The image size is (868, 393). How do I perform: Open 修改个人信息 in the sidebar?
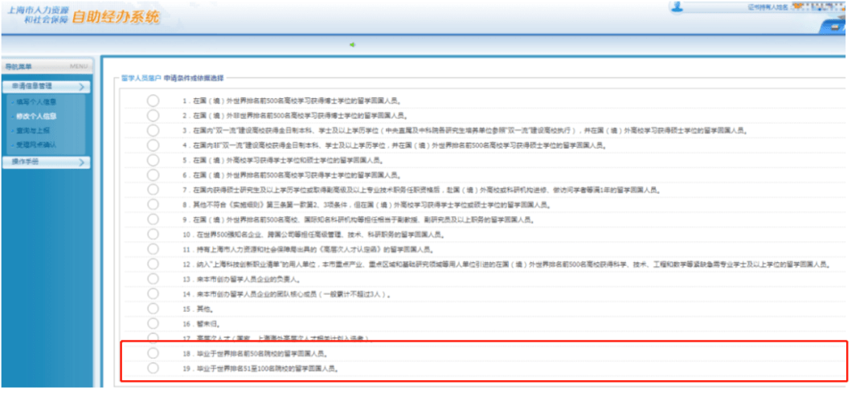tap(36, 117)
